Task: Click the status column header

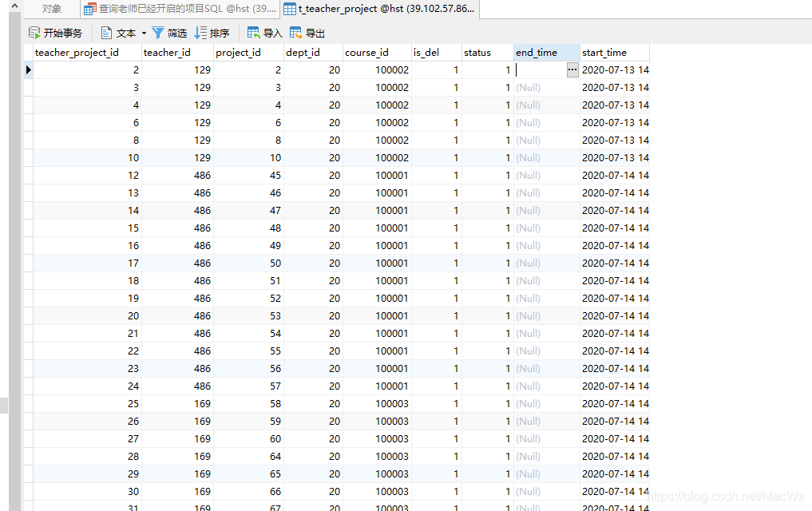Action: [x=488, y=52]
